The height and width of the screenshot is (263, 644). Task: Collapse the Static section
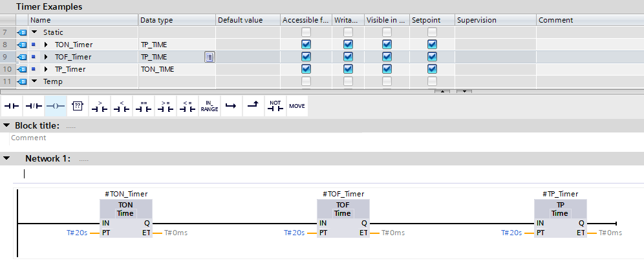point(35,32)
